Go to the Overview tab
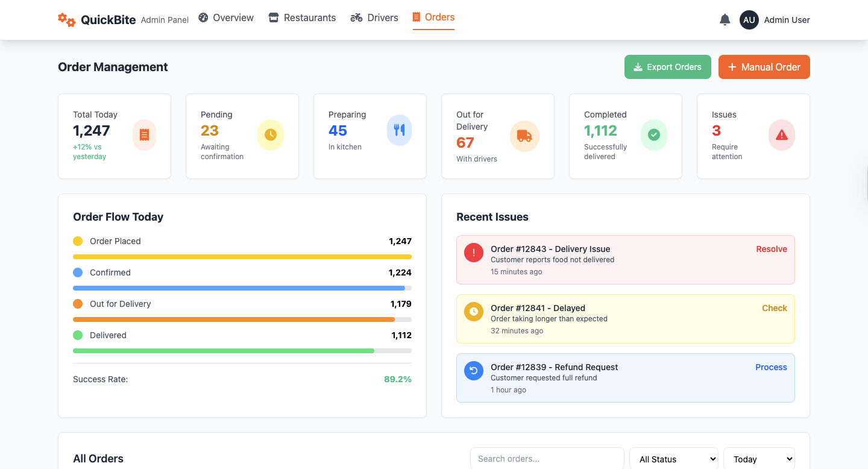The height and width of the screenshot is (469, 868). [x=226, y=18]
